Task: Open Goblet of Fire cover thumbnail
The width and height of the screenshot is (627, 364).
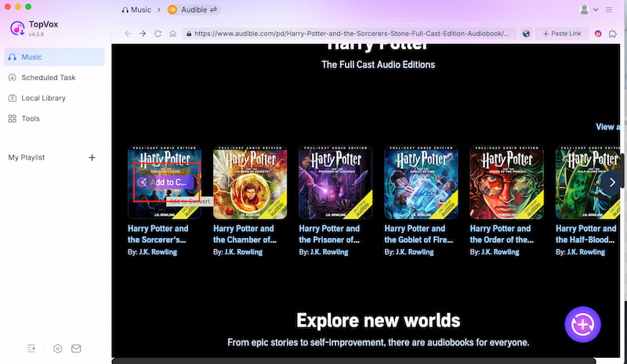Action: (x=421, y=182)
